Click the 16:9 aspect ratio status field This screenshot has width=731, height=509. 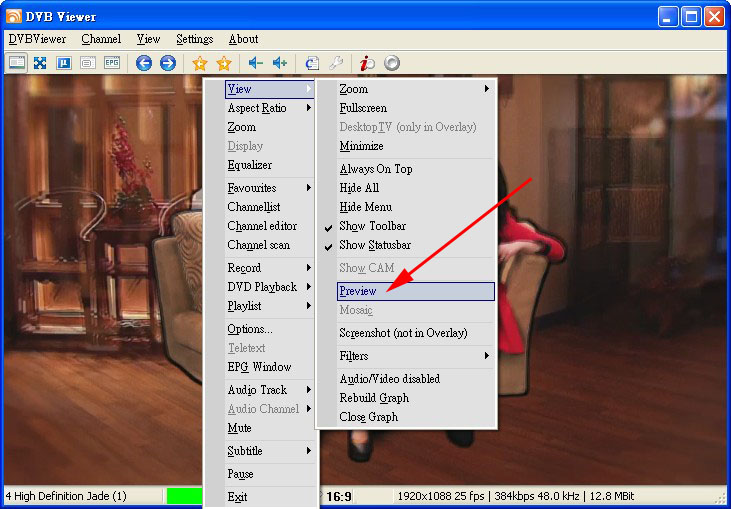point(338,496)
